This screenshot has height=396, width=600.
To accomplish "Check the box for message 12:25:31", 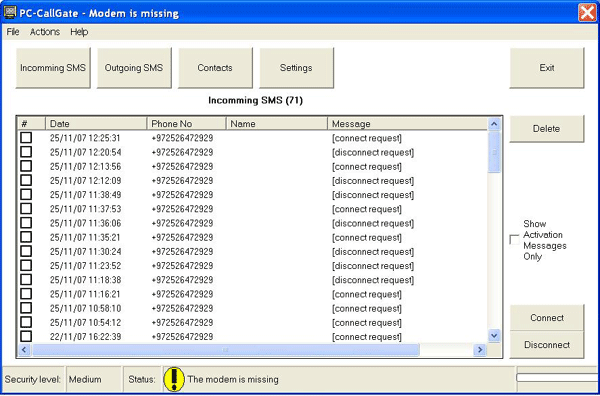I will pyautogui.click(x=26, y=138).
